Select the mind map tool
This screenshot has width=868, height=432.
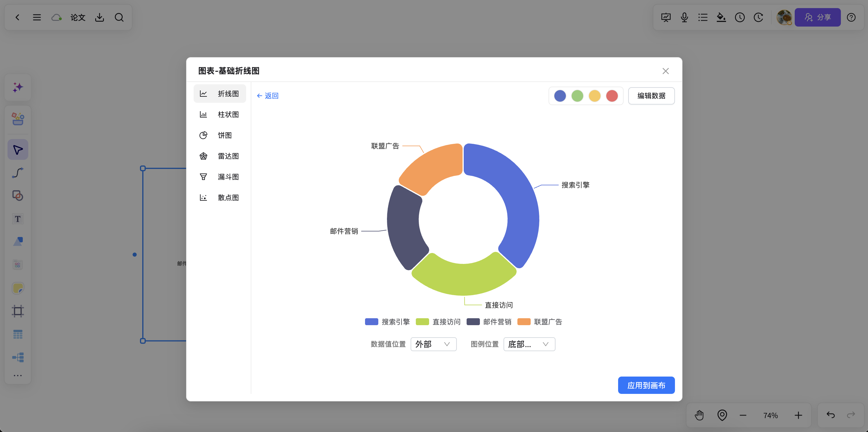click(x=18, y=357)
